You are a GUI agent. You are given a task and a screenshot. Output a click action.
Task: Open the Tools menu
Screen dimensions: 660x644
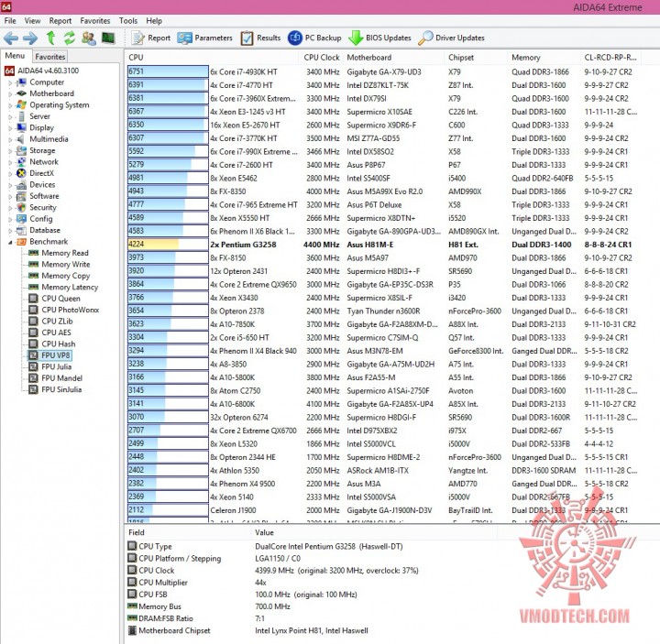[x=128, y=20]
